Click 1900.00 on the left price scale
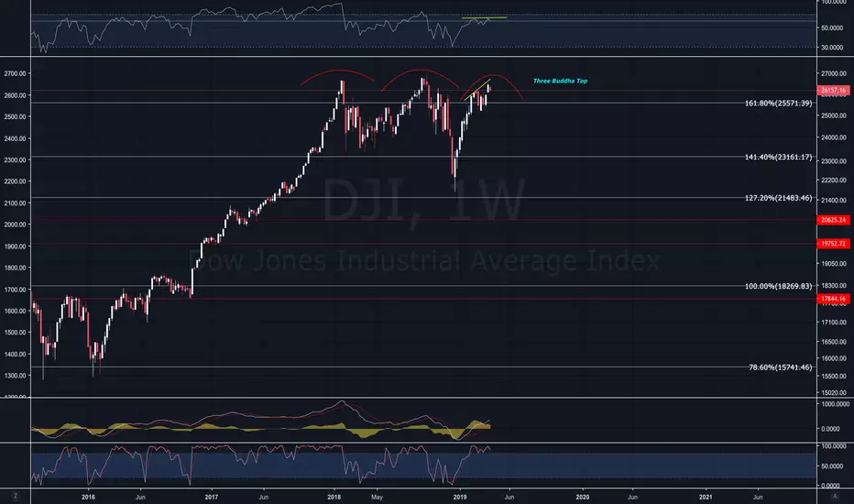854x504 pixels. click(15, 247)
